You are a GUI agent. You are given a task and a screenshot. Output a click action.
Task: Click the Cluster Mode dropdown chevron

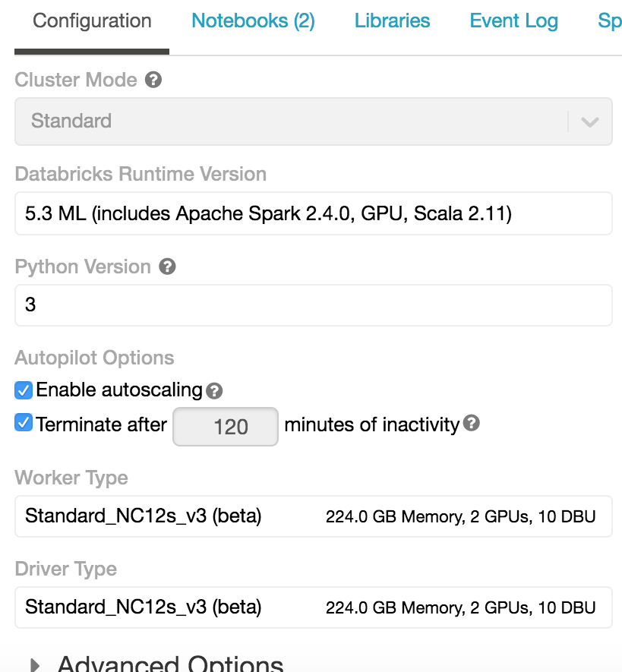592,121
